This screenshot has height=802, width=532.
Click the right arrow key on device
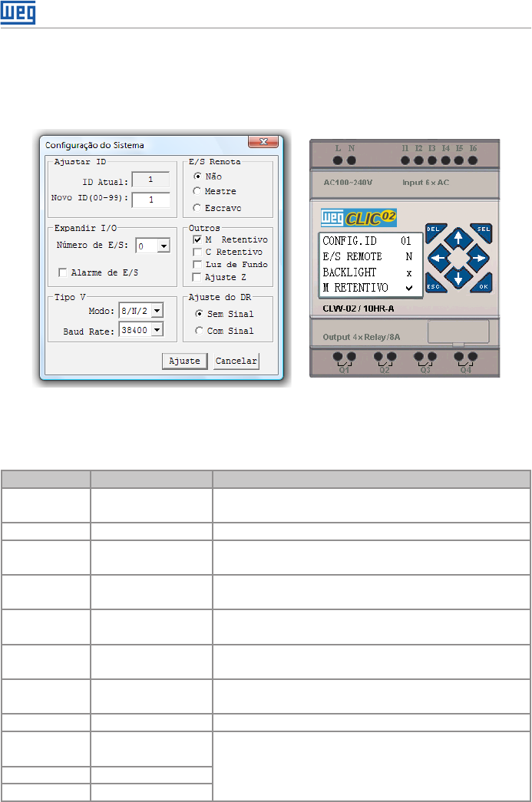point(478,258)
